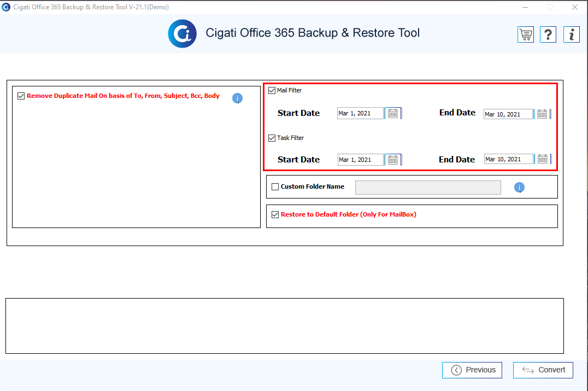Click the Mail Filter Start Date field
The height and width of the screenshot is (391, 588).
(x=360, y=113)
